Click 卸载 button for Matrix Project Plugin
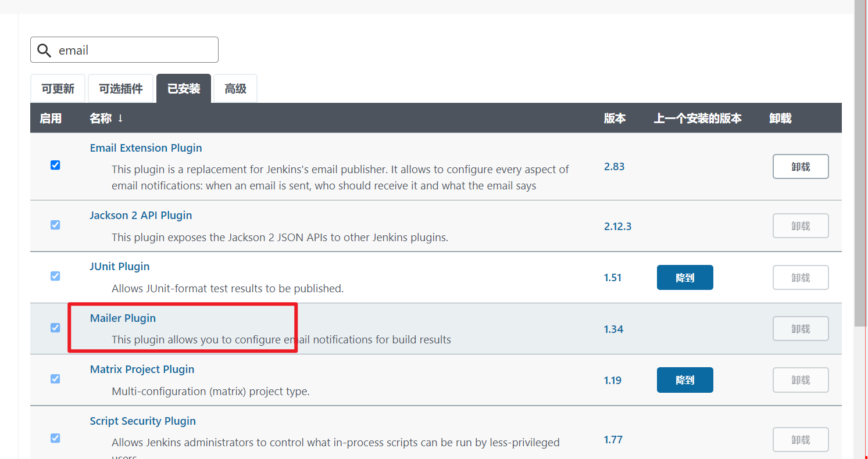 (801, 380)
